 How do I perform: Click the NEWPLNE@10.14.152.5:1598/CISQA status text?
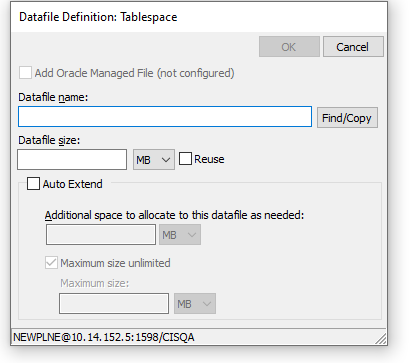click(x=104, y=337)
